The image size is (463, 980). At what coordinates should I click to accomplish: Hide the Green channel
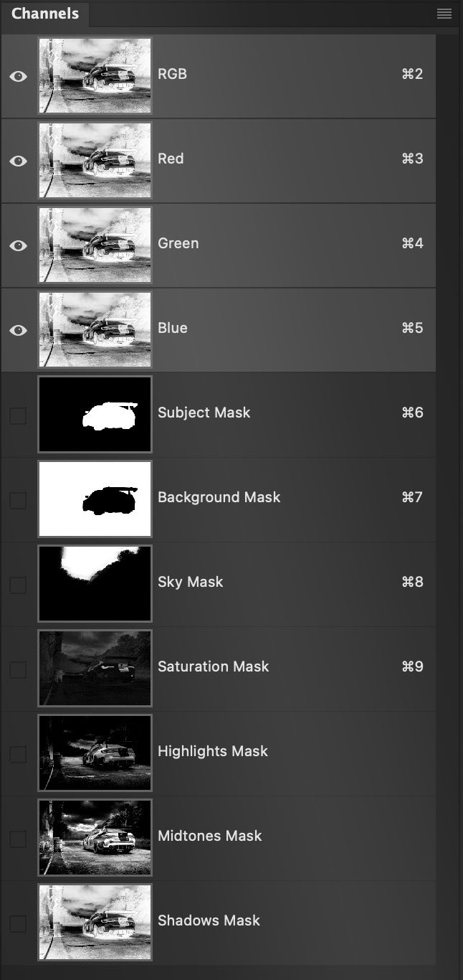coord(18,245)
